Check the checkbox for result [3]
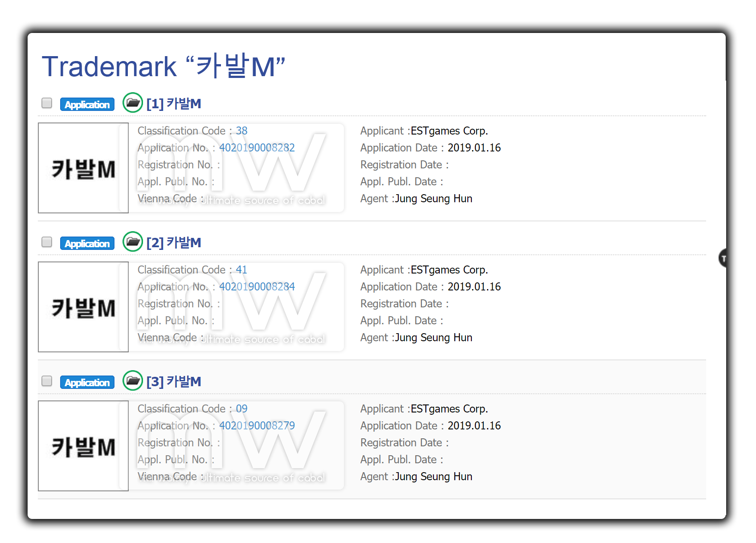Image resolution: width=756 pixels, height=543 pixels. pyautogui.click(x=47, y=381)
